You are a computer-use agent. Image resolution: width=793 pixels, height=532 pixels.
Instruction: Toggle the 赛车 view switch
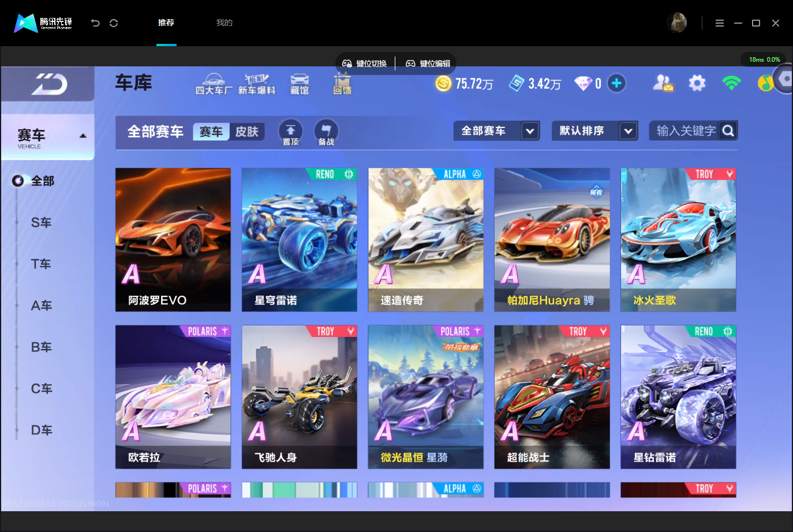coord(211,132)
